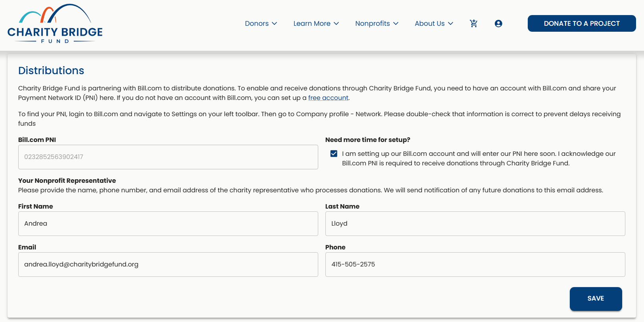This screenshot has height=322, width=644.
Task: Select the Phone number input field
Action: click(475, 264)
